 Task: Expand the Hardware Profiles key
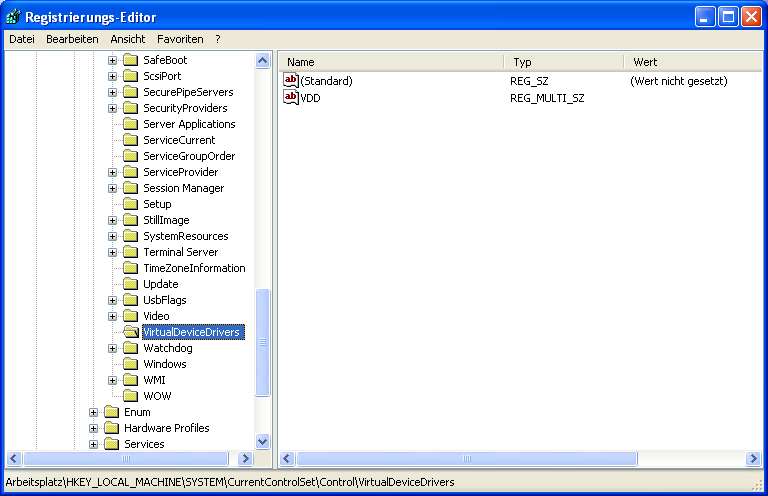[x=94, y=428]
